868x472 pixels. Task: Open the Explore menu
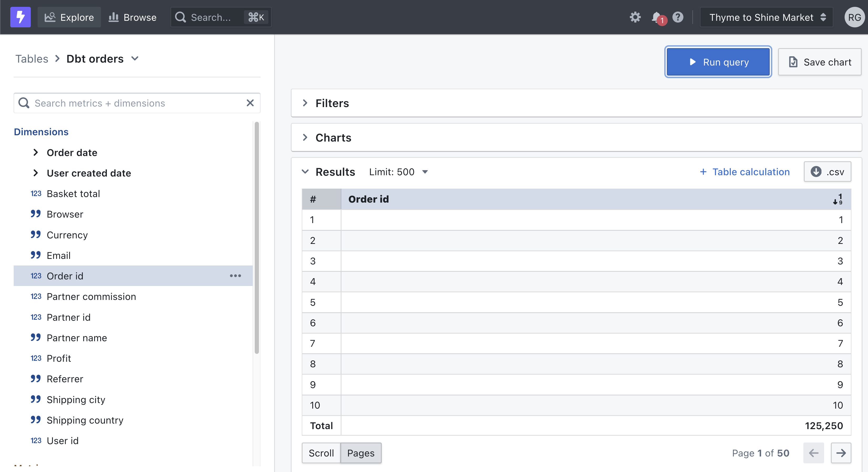69,17
